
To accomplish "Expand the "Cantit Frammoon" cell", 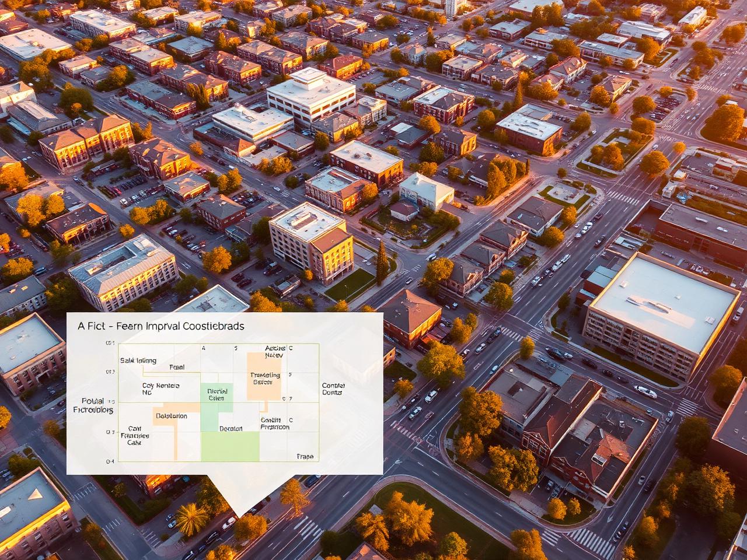I will click(x=275, y=423).
